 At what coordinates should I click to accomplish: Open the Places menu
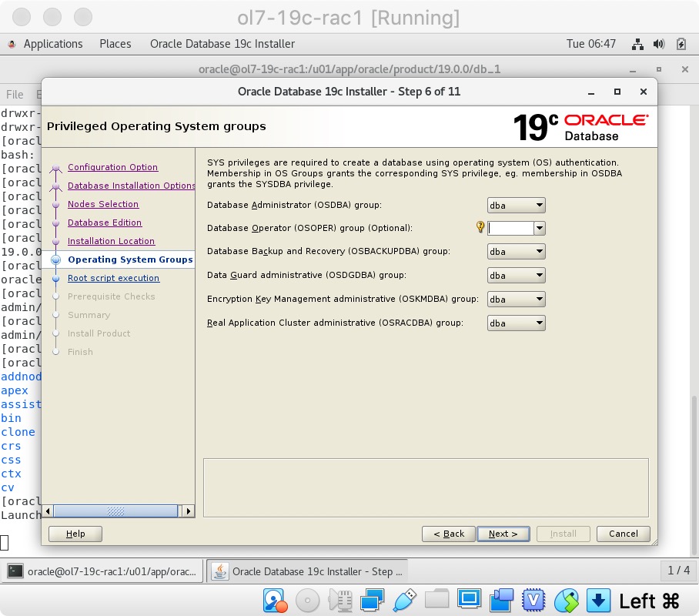click(x=115, y=44)
